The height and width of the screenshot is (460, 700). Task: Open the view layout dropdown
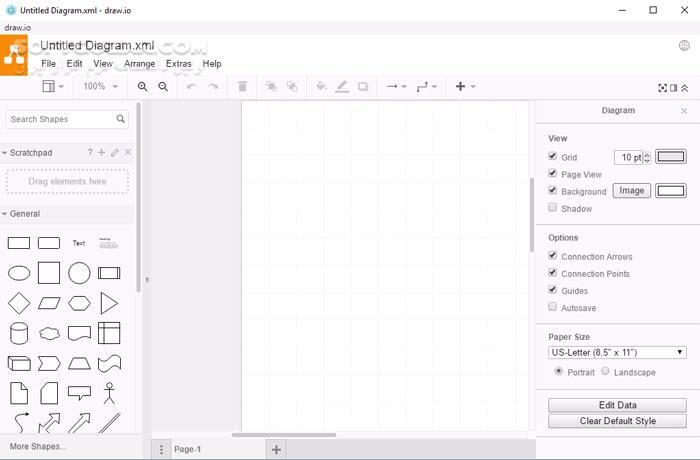53,86
